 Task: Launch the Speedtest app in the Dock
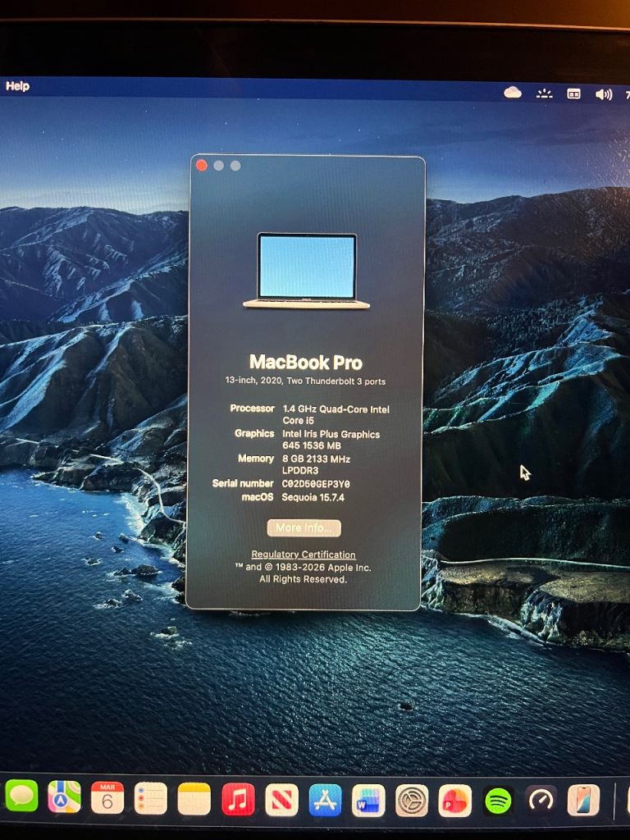tap(541, 800)
